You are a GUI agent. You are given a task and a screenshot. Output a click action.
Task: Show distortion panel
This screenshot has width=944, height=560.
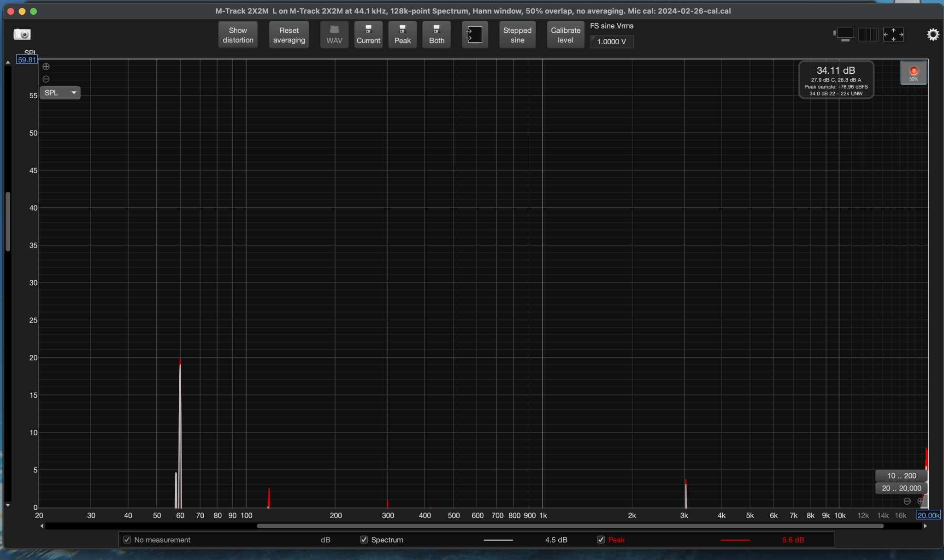click(238, 35)
